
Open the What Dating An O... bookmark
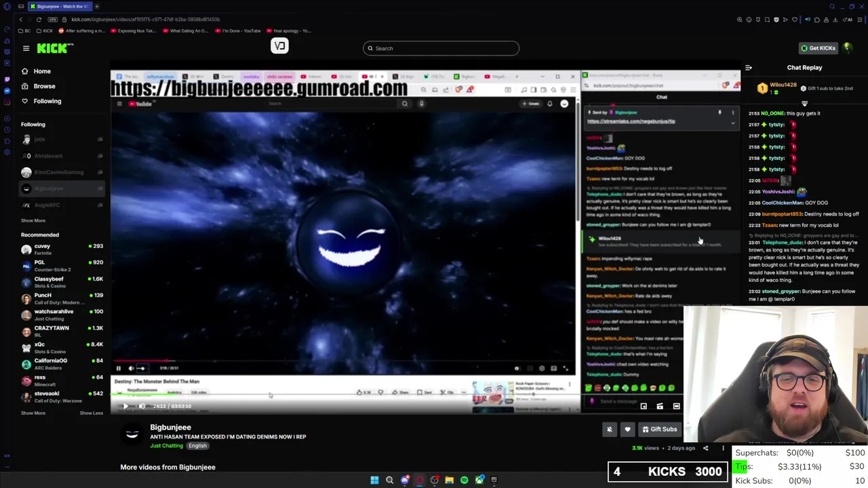(185, 30)
